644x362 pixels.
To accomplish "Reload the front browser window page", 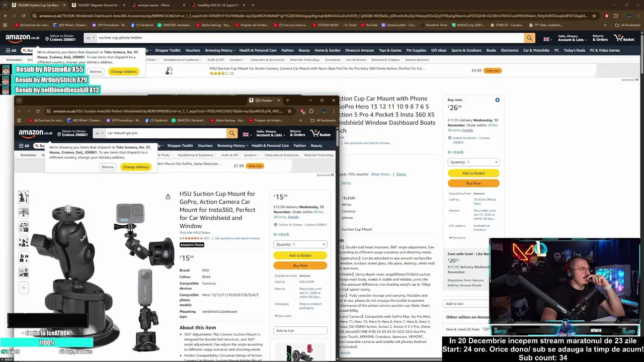I will [x=38, y=111].
